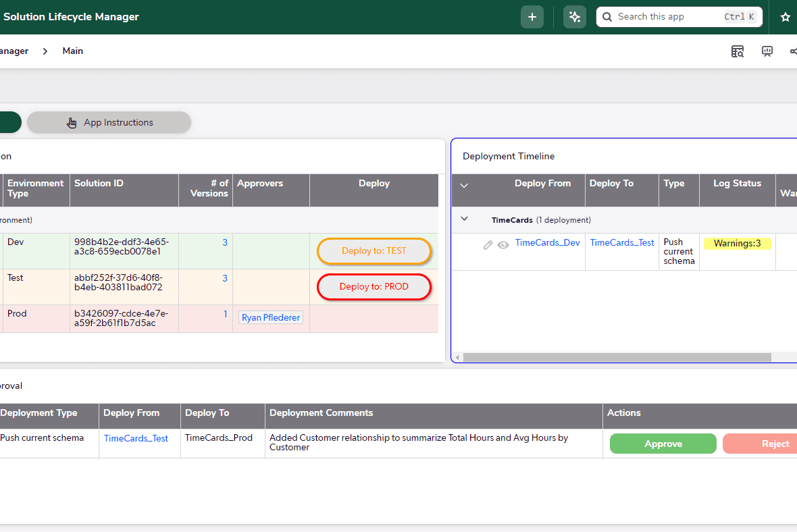Open the record audit search icon
The height and width of the screenshot is (532, 797).
click(738, 51)
